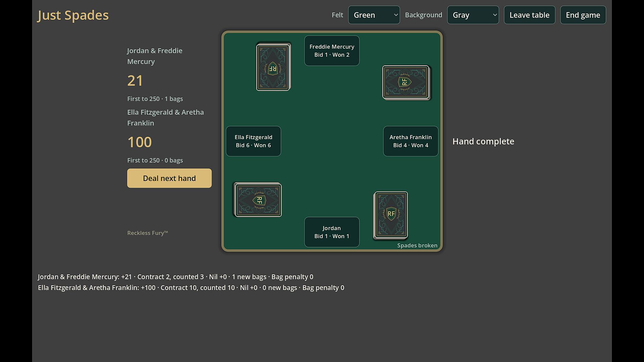Click the Spades broken indicator
The height and width of the screenshot is (362, 644).
click(417, 245)
